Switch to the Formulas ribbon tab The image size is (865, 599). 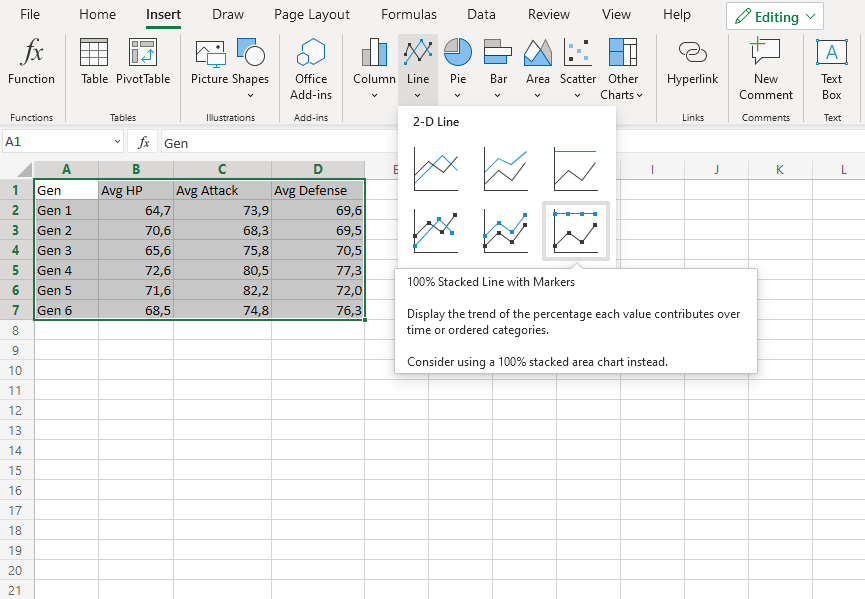408,15
